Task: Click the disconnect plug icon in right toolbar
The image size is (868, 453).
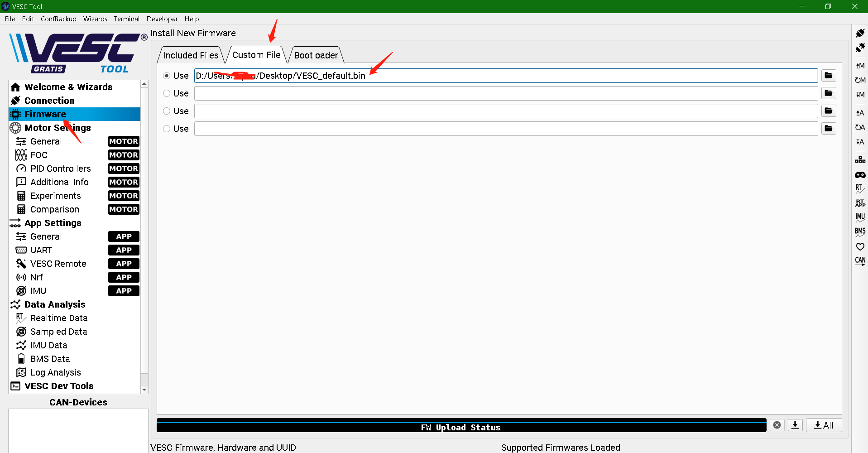Action: click(860, 48)
